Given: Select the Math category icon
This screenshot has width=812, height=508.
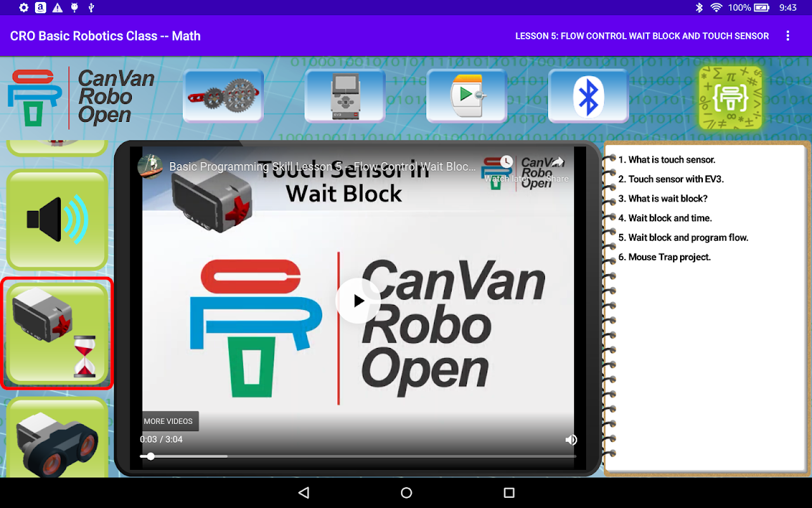Looking at the screenshot, I should (730, 98).
